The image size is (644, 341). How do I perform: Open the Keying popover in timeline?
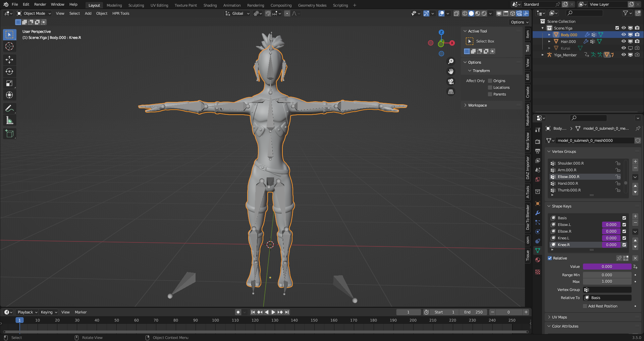click(x=49, y=312)
